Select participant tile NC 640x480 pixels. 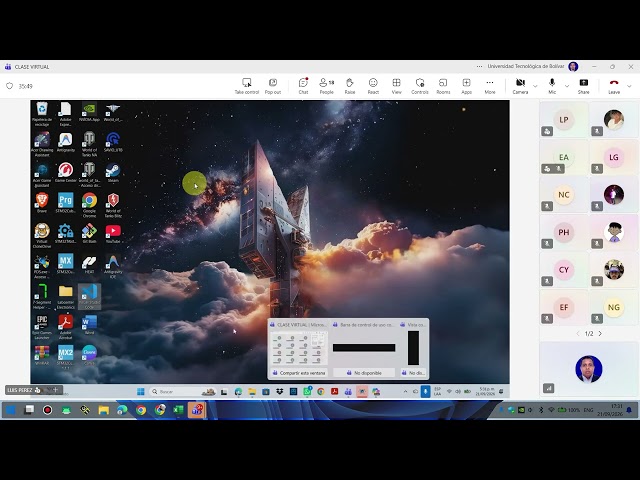(x=564, y=195)
